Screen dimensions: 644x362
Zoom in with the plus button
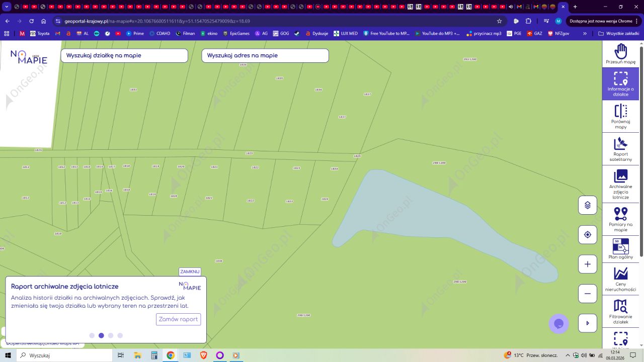587,264
